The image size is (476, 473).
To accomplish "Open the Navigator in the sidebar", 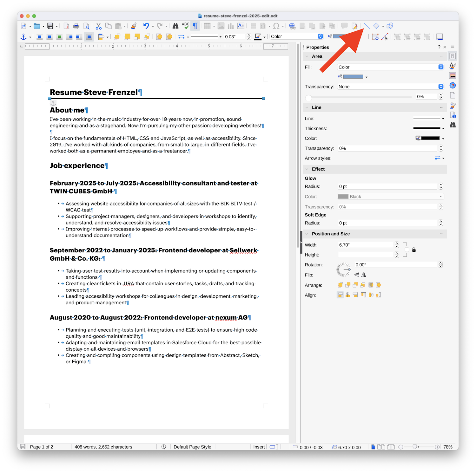I will tap(453, 86).
